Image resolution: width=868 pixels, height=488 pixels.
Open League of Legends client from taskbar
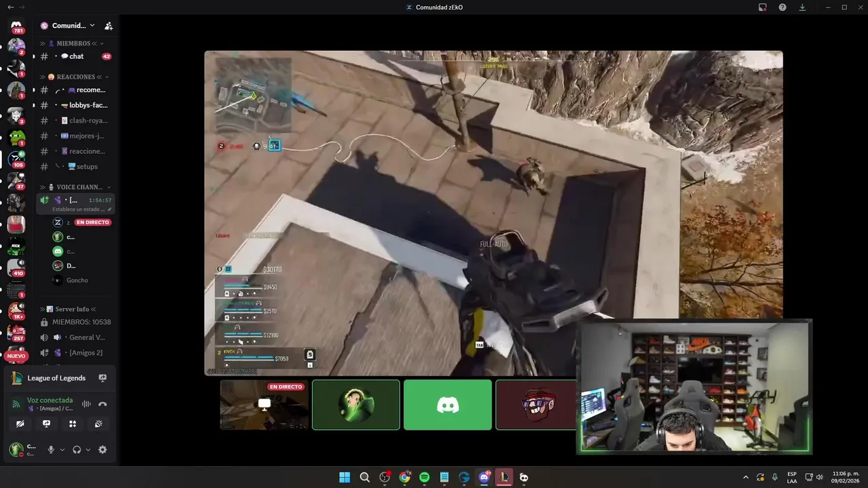click(x=504, y=477)
